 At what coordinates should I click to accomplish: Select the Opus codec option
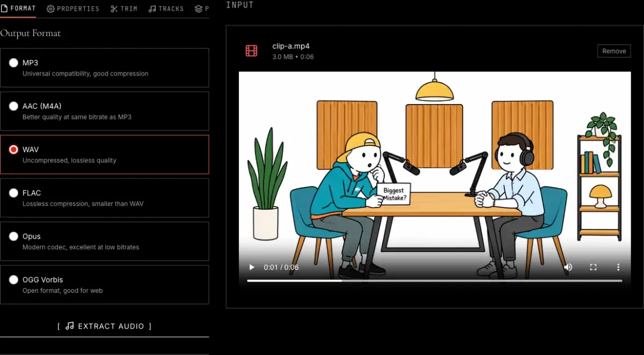[x=104, y=241]
